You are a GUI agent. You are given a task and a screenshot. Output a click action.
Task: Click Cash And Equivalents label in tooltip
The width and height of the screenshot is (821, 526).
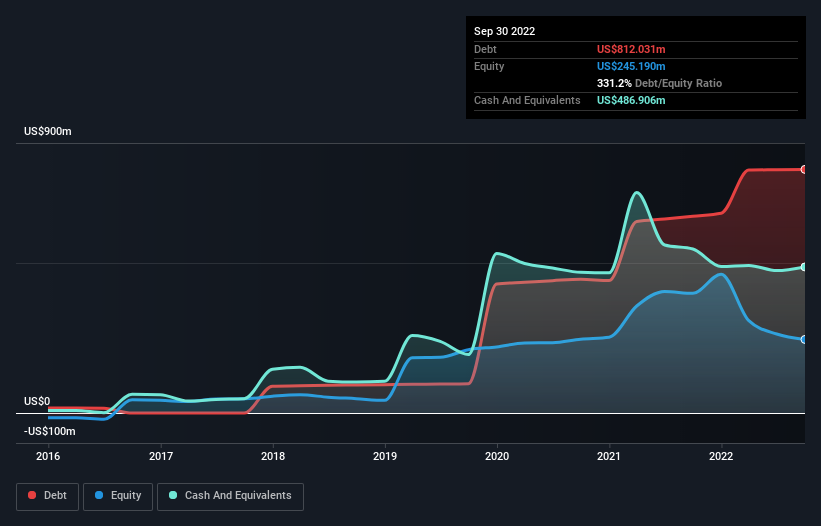tap(527, 100)
